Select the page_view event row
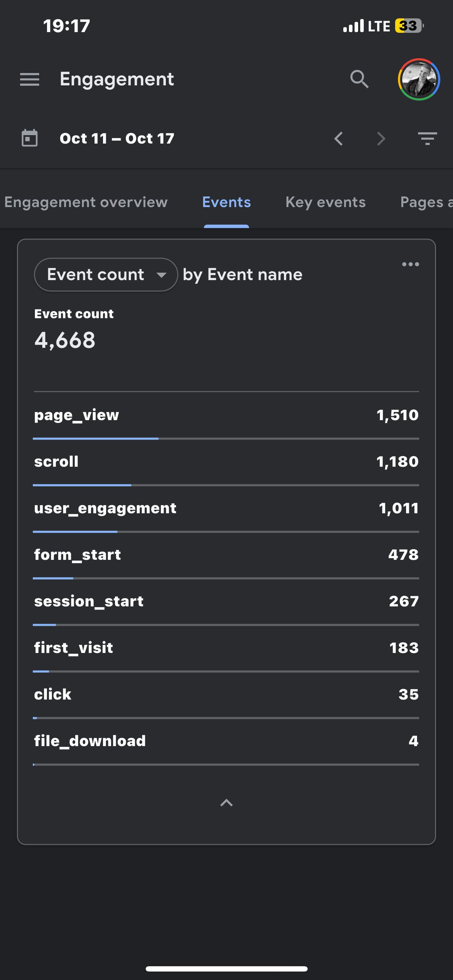Image resolution: width=453 pixels, height=980 pixels. [226, 416]
